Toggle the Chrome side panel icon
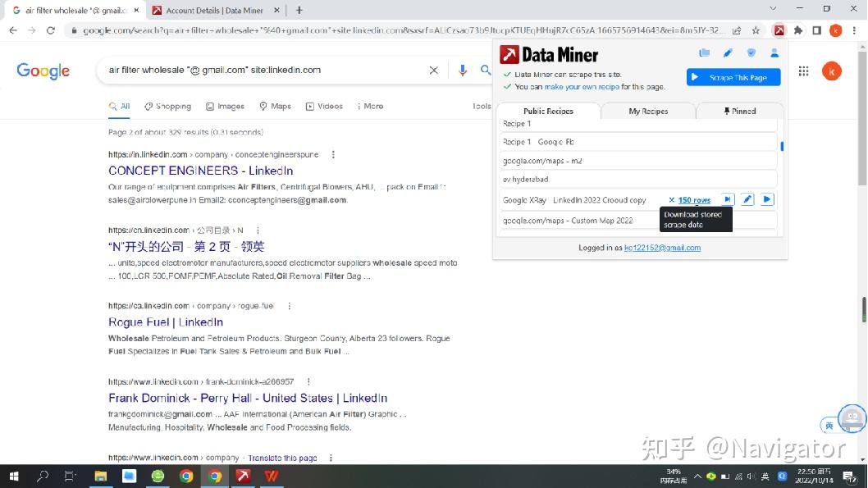The height and width of the screenshot is (488, 868). pos(816,30)
